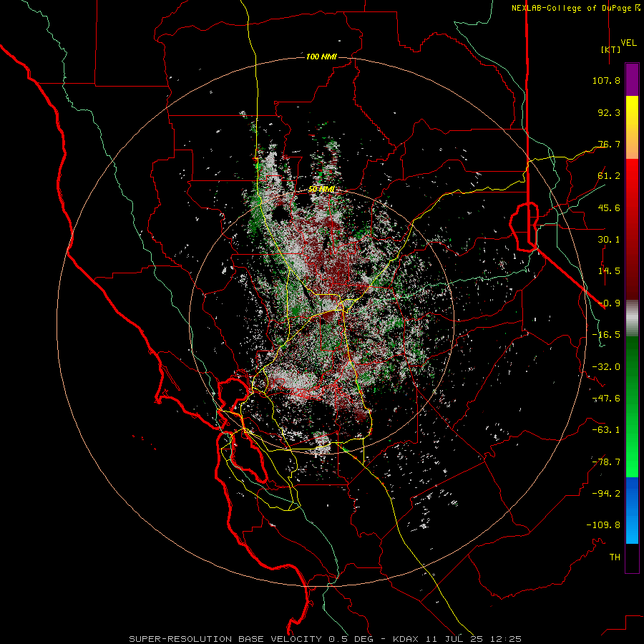Select the -94.2 legend value
The height and width of the screenshot is (644, 644).
(606, 494)
